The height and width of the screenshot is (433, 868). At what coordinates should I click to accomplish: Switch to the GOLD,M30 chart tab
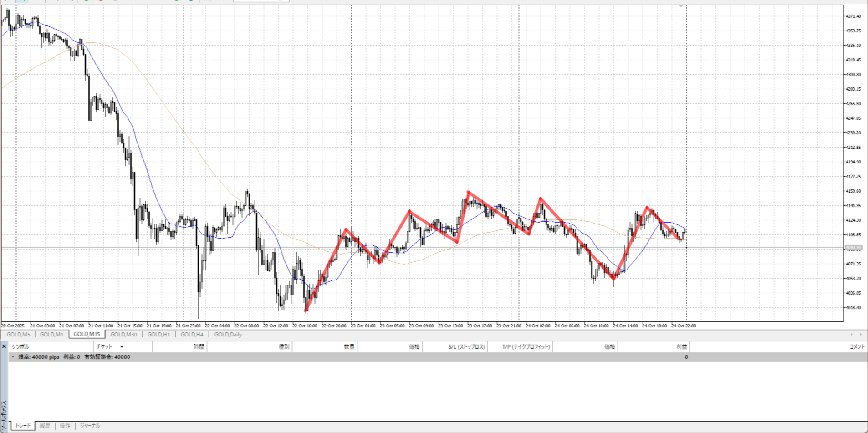pos(123,335)
